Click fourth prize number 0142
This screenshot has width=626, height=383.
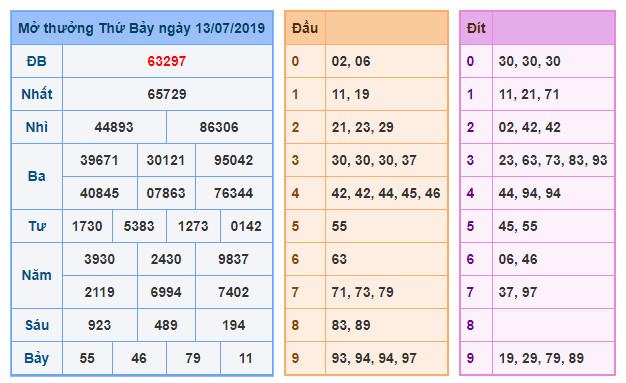pyautogui.click(x=246, y=226)
